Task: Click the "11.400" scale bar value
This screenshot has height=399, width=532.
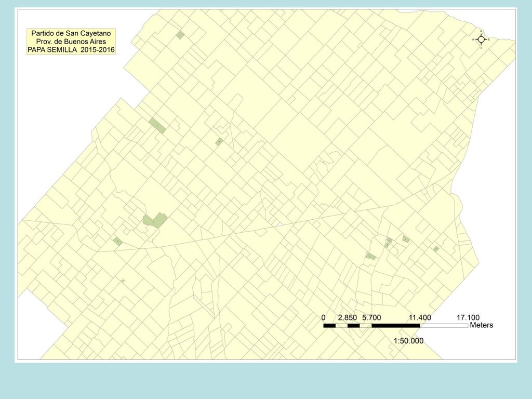Action: coord(420,317)
